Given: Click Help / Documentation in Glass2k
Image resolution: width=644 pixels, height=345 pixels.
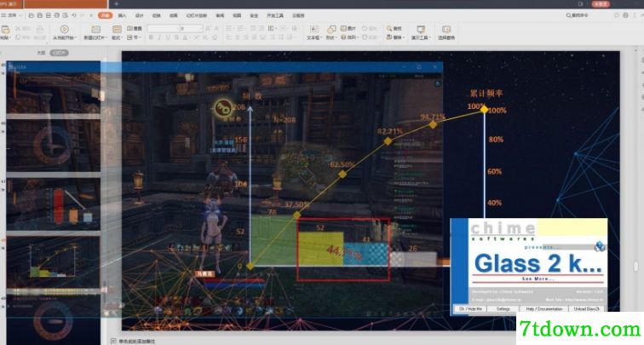Looking at the screenshot, I should 544,309.
